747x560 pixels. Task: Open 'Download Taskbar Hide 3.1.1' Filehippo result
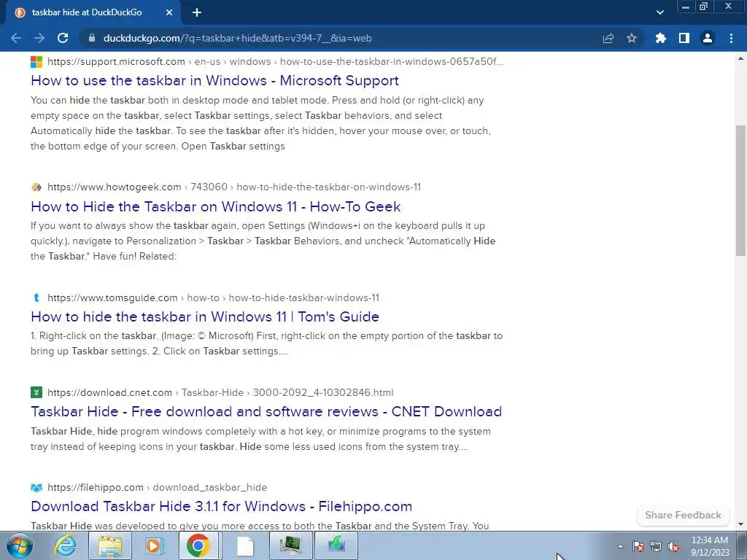click(x=222, y=506)
